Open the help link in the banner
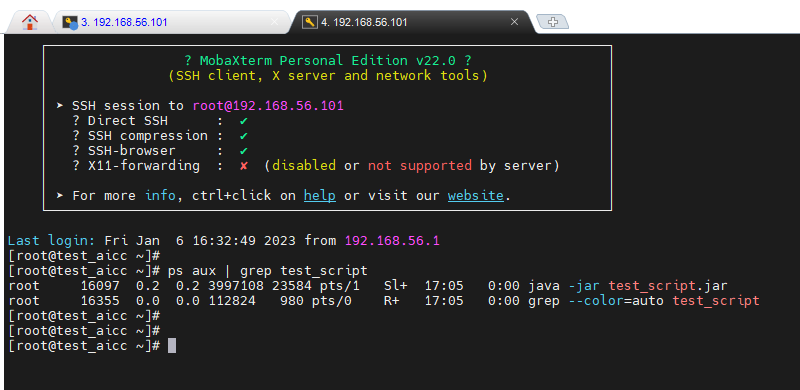The image size is (800, 390). [x=320, y=196]
